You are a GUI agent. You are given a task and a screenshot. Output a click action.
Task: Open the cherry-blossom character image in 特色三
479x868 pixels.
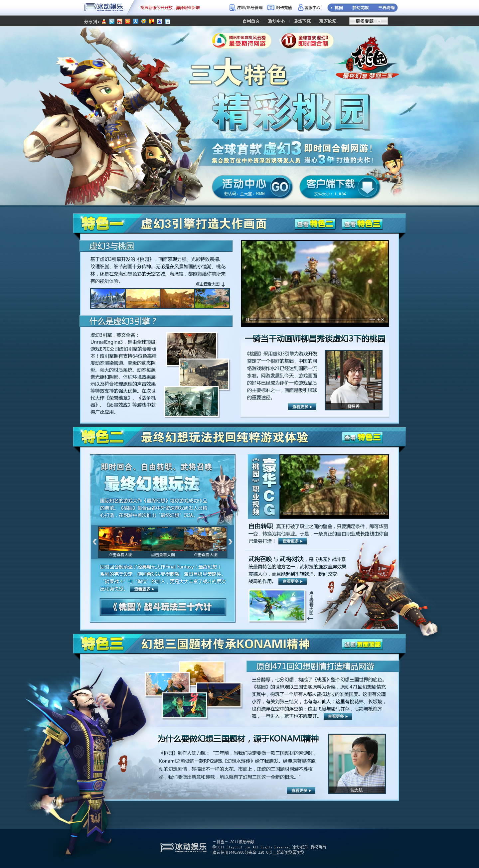coord(167,684)
